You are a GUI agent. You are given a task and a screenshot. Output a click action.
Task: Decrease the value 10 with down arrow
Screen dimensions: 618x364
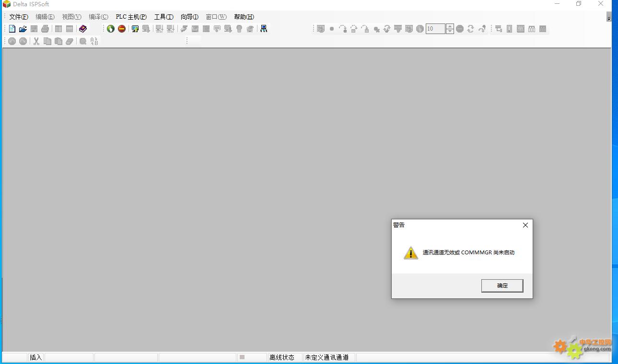point(450,31)
